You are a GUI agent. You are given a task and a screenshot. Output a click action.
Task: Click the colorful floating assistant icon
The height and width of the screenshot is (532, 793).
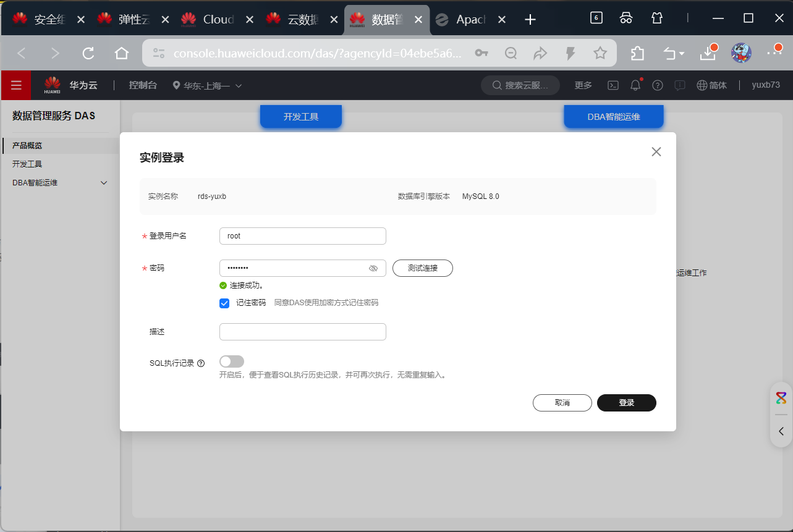click(x=781, y=398)
